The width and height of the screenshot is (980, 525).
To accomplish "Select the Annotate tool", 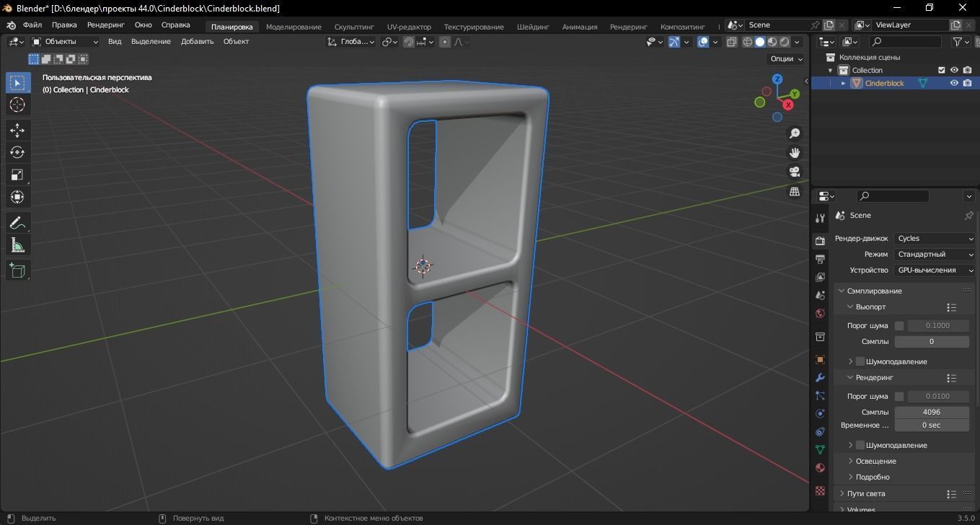I will click(x=17, y=223).
